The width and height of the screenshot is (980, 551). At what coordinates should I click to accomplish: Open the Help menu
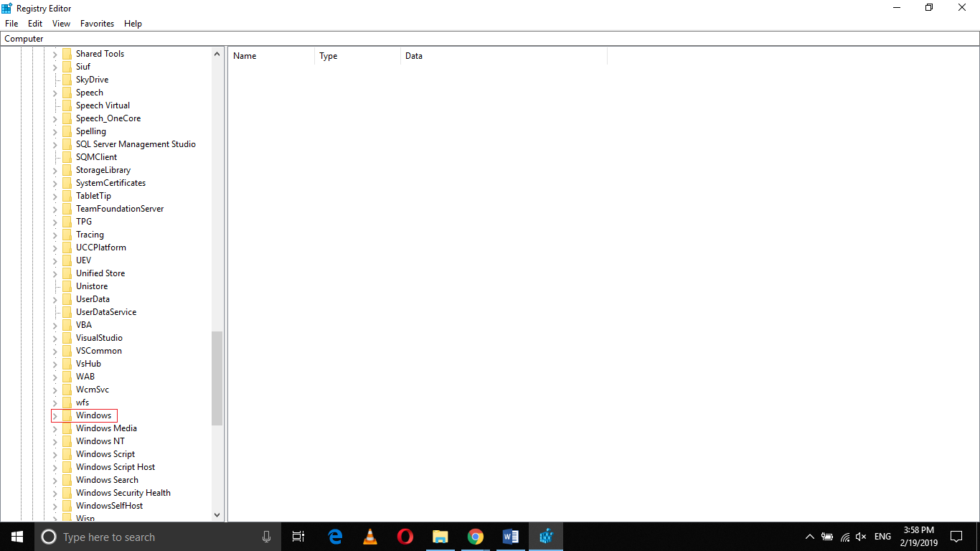point(133,24)
